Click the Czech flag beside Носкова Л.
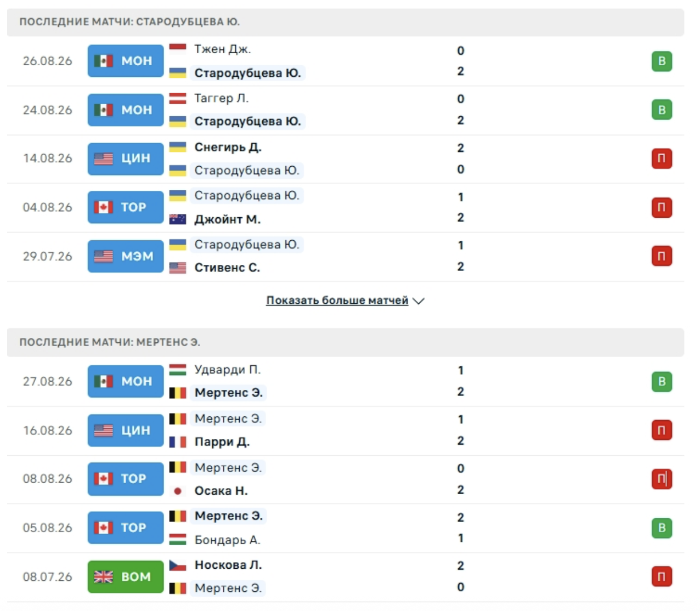The height and width of the screenshot is (611, 700). point(178,565)
